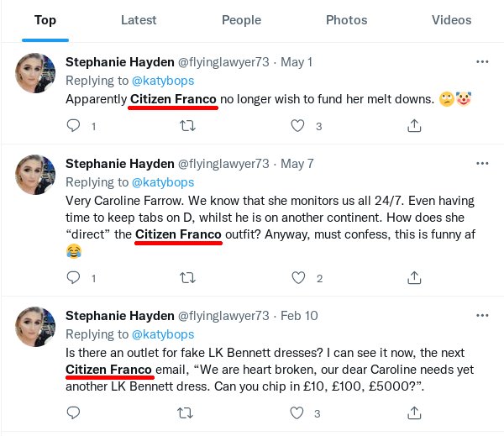Open more options on Feb 10 tweet
The width and height of the screenshot is (504, 436).
pos(482,314)
